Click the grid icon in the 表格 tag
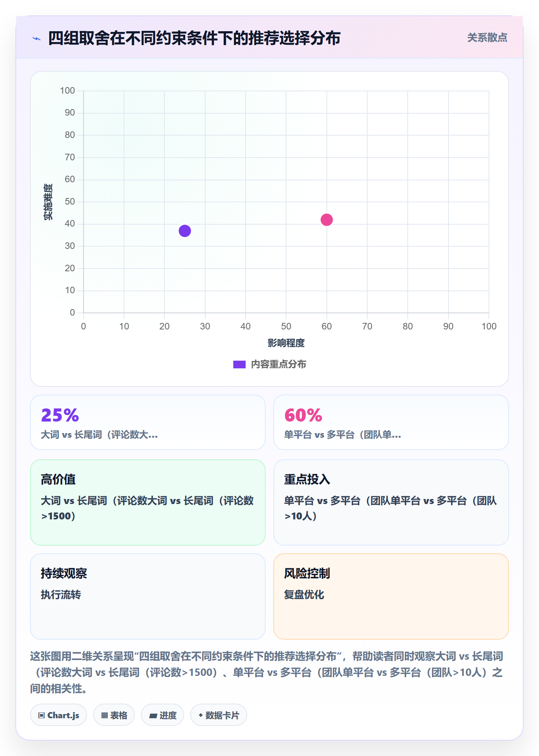This screenshot has height=756, width=539. (105, 716)
